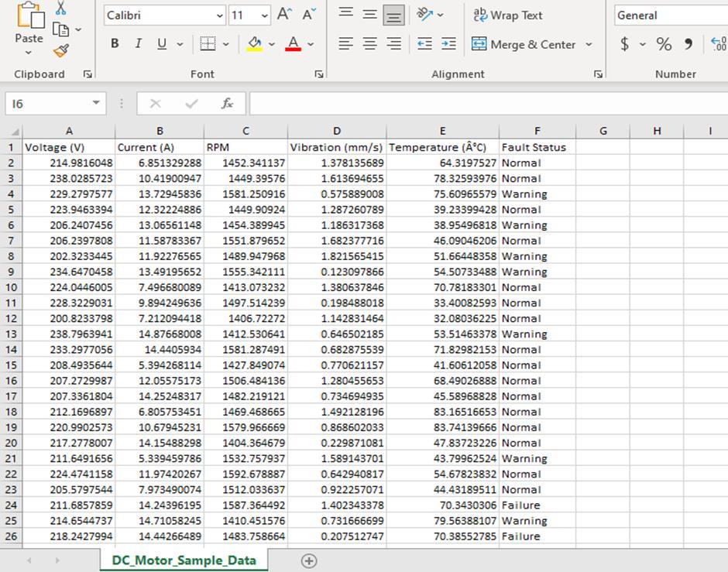Expand the Accounting format arrow
This screenshot has width=728, height=572.
click(x=643, y=44)
